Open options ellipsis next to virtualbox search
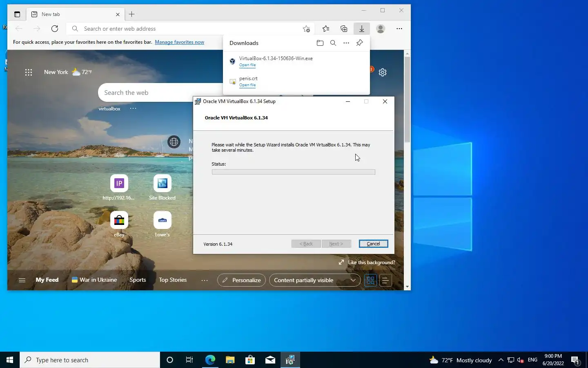Viewport: 588px width, 368px height. 133,108
